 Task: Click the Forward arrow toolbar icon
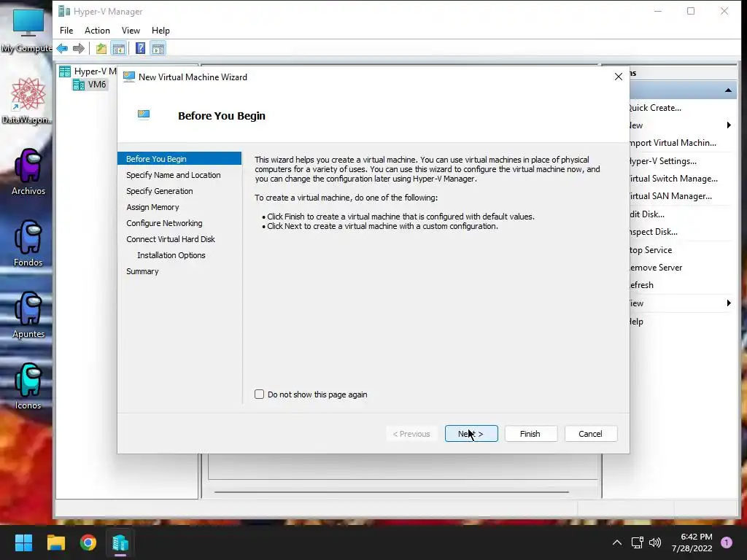coord(79,48)
